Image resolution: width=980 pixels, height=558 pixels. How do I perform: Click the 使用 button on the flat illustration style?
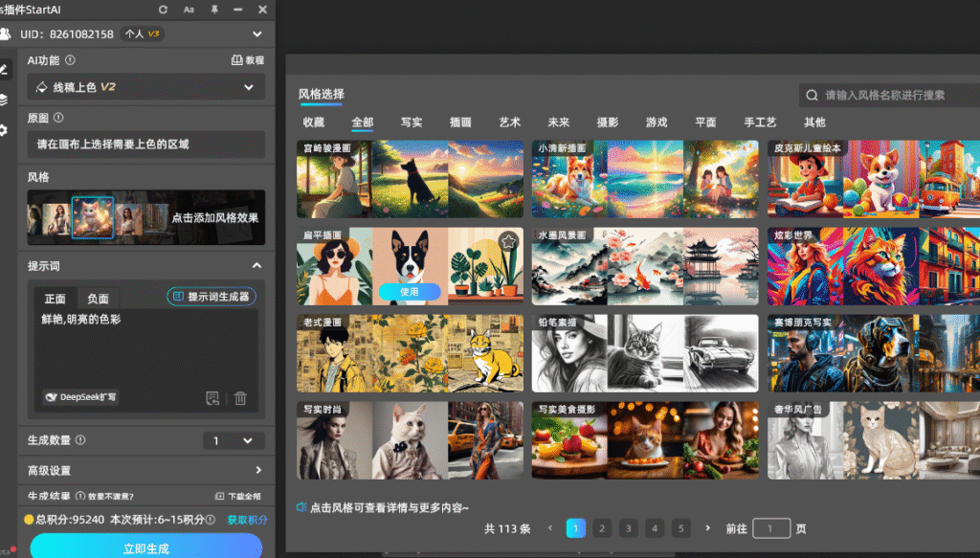click(x=410, y=291)
